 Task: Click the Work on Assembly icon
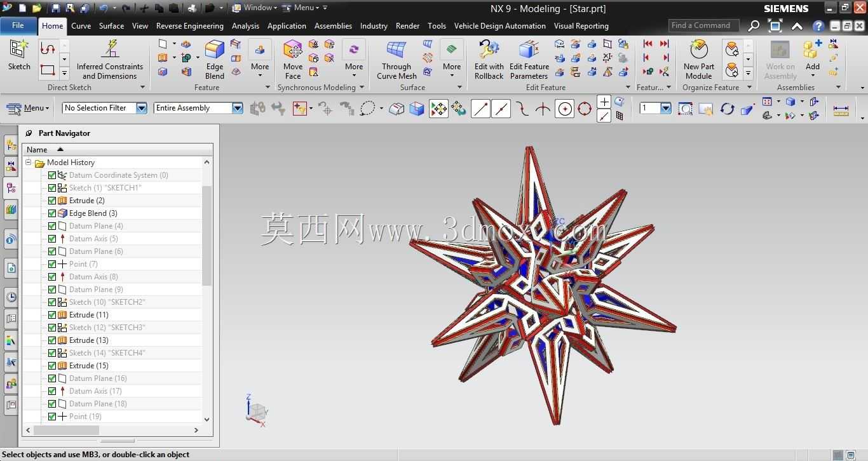pyautogui.click(x=780, y=60)
